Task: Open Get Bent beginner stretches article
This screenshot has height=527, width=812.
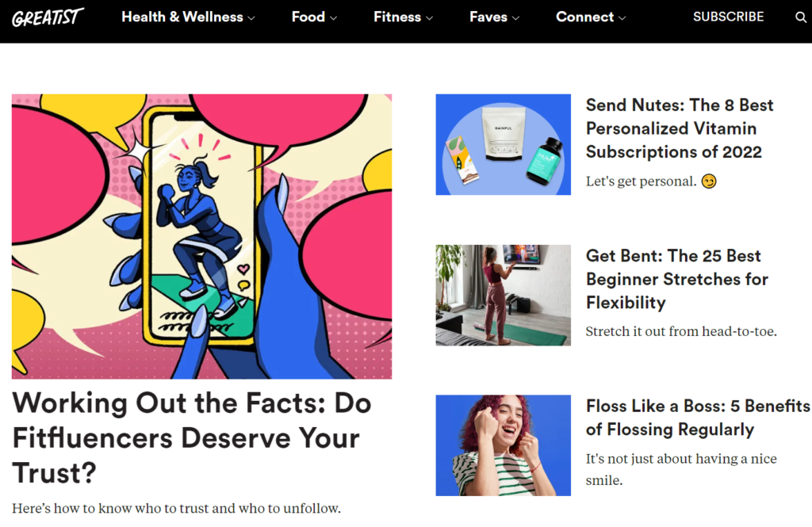Action: point(677,279)
